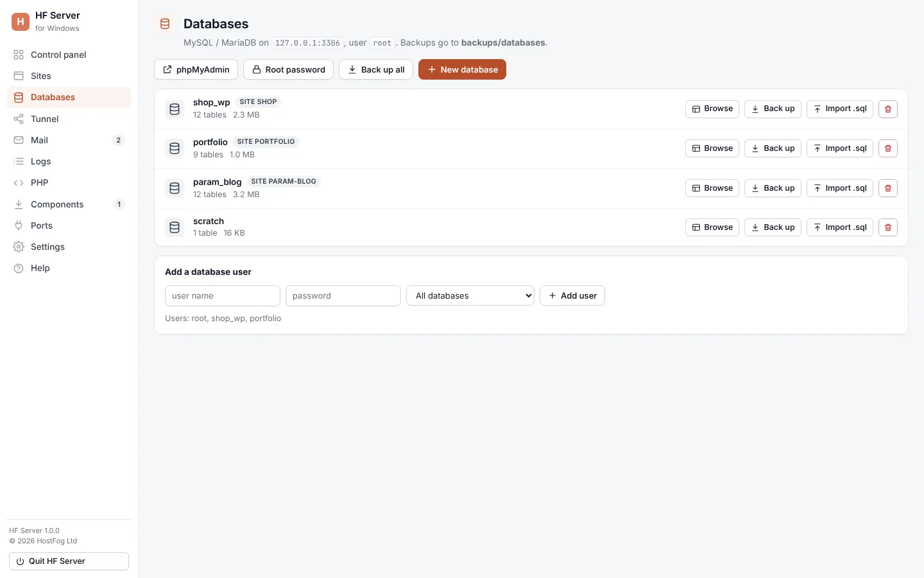This screenshot has height=578, width=924.
Task: Create a New database
Action: [462, 69]
